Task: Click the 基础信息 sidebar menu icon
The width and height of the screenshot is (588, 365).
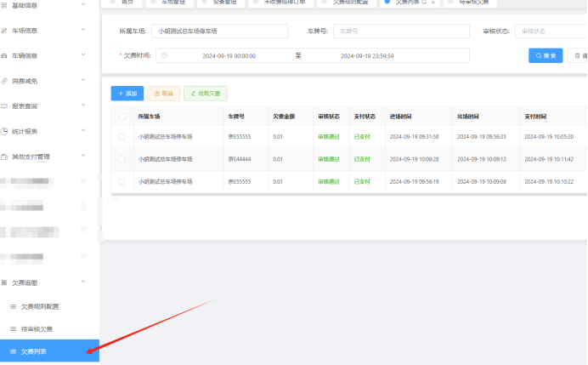Action: coord(4,5)
